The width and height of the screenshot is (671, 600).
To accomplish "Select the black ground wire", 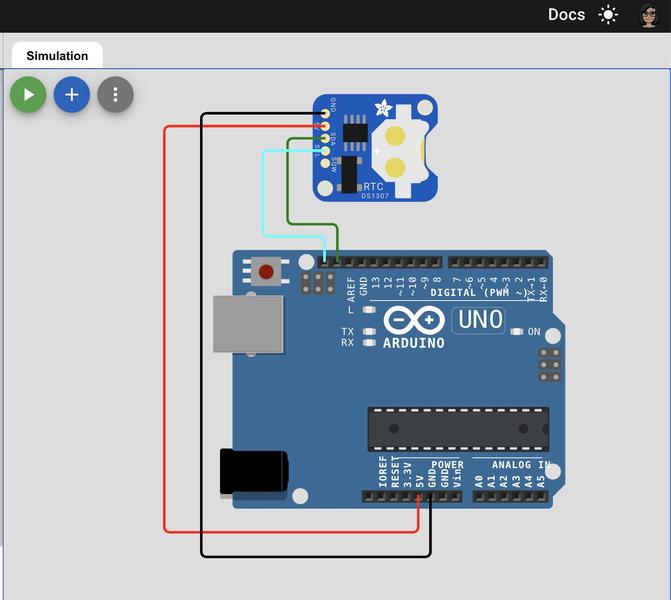I will point(202,334).
